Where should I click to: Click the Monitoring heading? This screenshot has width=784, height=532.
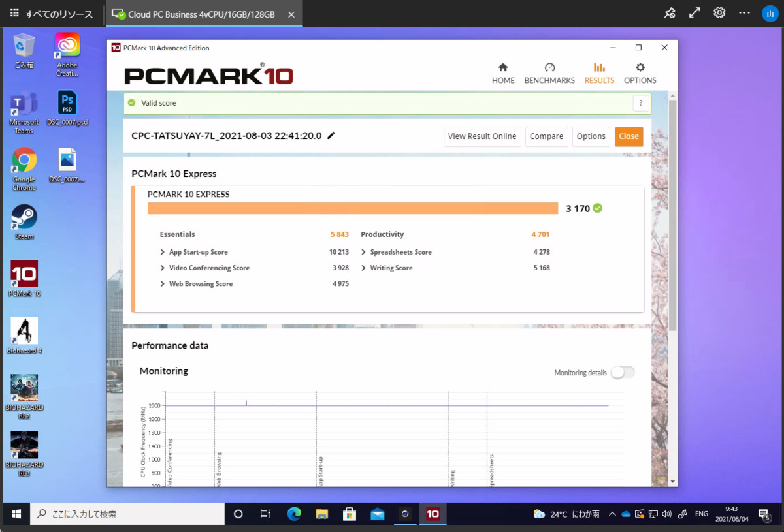[x=164, y=371]
